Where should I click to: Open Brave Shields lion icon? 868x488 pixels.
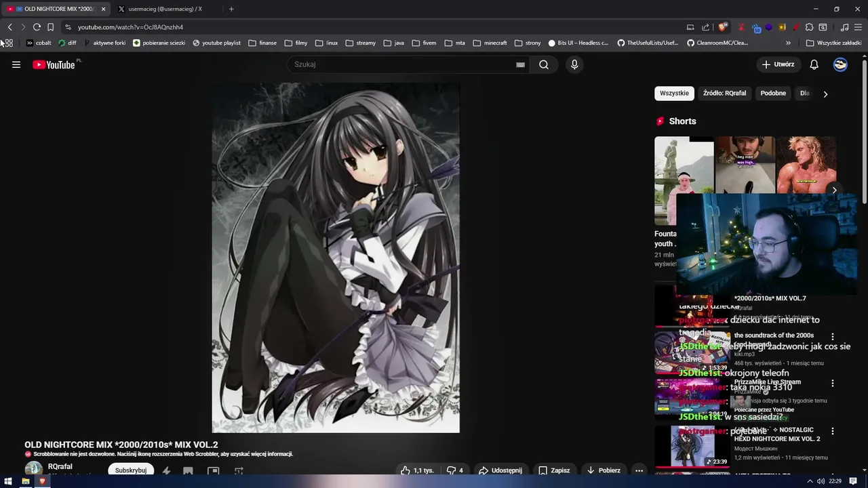click(x=723, y=27)
